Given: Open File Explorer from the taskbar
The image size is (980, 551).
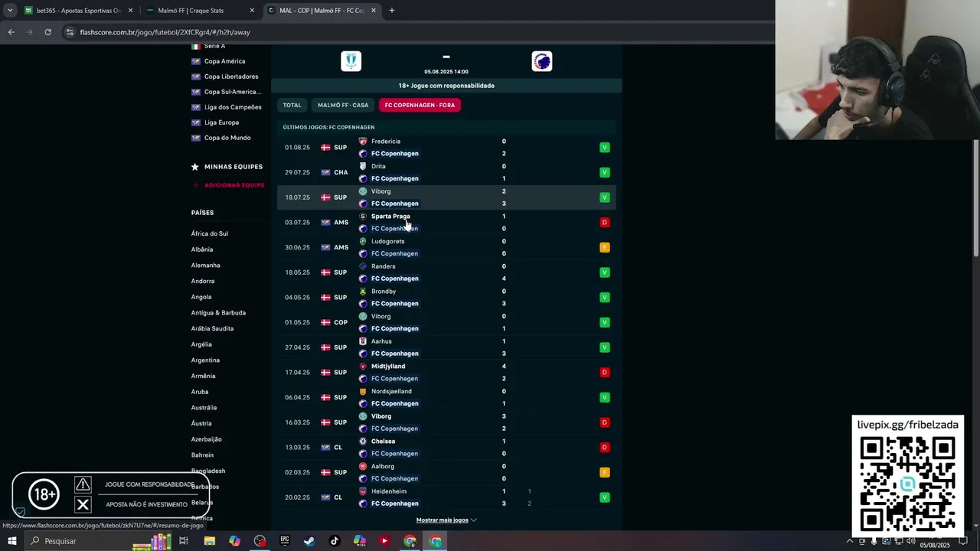Looking at the screenshot, I should [209, 541].
